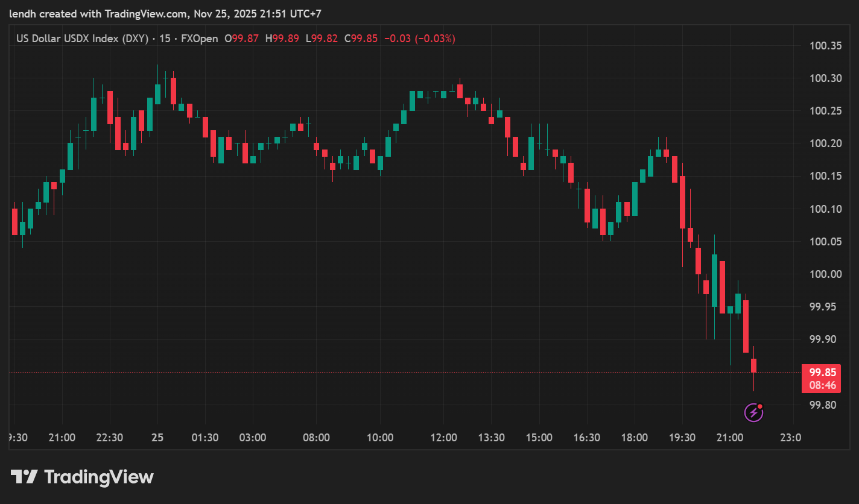Select the L99.82 low value in legend
The height and width of the screenshot is (504, 859).
(x=322, y=39)
